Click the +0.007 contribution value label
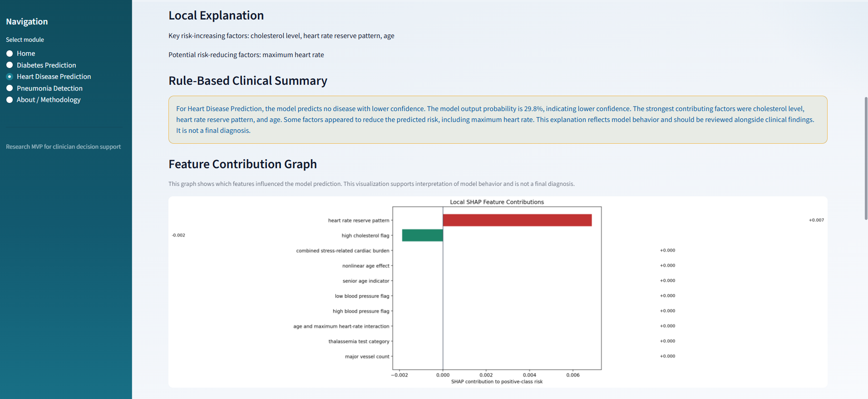Screen dimensions: 868x399 (x=816, y=220)
